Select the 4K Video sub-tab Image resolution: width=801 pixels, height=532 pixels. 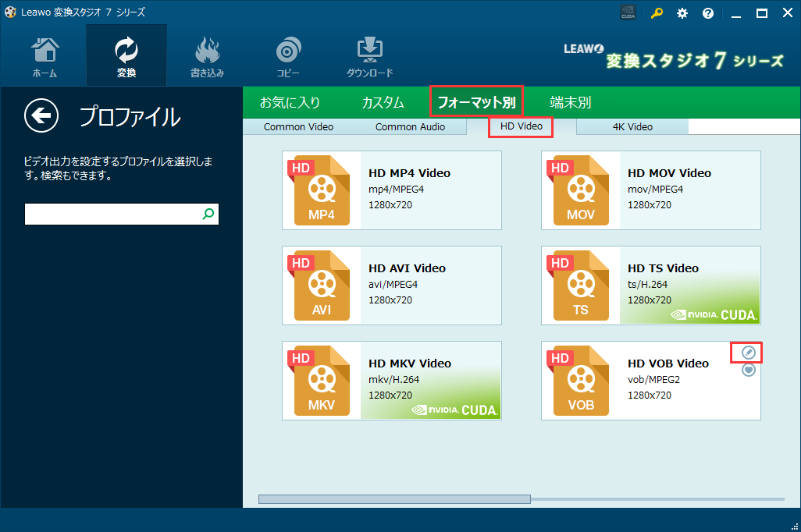click(x=632, y=127)
